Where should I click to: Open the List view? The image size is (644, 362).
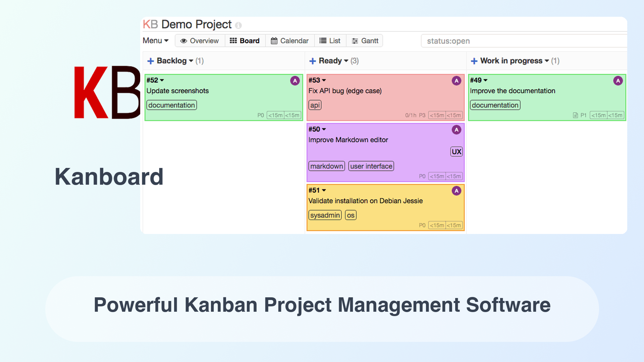click(x=330, y=41)
